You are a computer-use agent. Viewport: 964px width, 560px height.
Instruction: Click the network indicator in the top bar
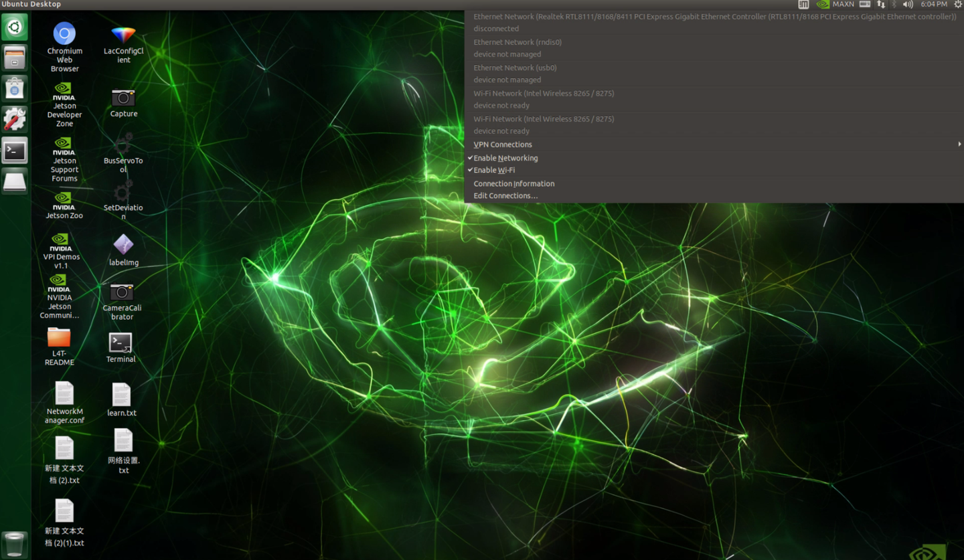[x=880, y=5]
